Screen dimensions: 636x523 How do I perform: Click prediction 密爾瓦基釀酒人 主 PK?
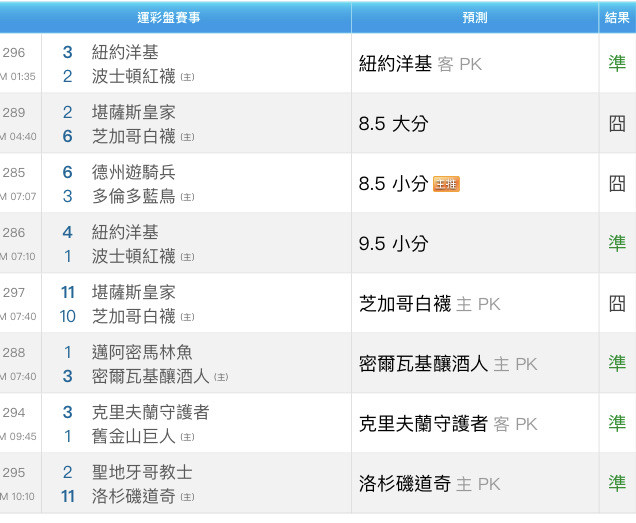448,364
